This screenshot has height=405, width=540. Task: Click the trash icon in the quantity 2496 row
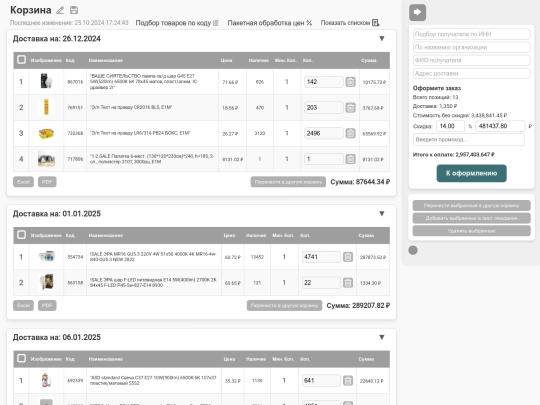[x=350, y=133]
